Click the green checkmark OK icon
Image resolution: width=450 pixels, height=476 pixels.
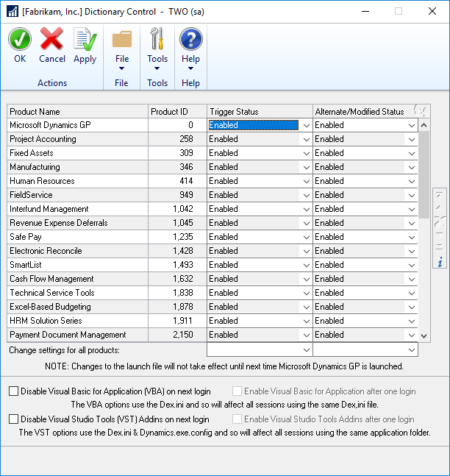tap(20, 39)
